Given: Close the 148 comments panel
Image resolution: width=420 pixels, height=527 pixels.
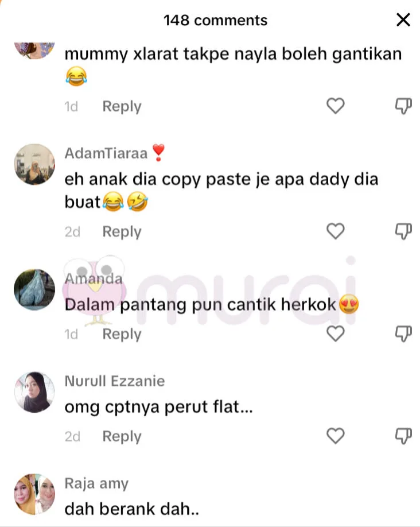Looking at the screenshot, I should click(x=403, y=20).
